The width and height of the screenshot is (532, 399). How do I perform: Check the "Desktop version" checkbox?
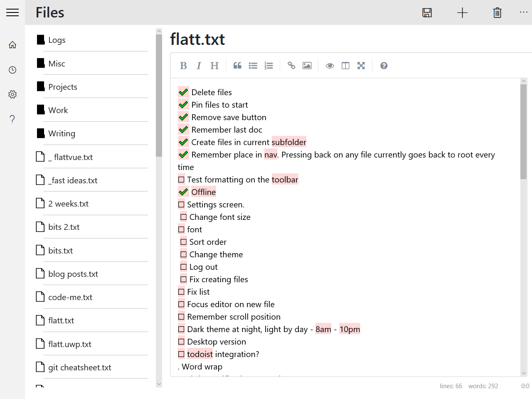[181, 342]
